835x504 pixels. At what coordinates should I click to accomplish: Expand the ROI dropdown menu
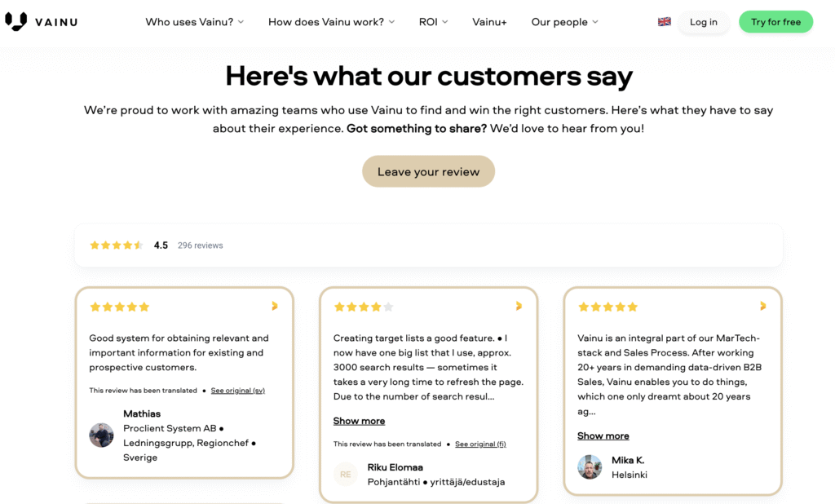point(433,22)
